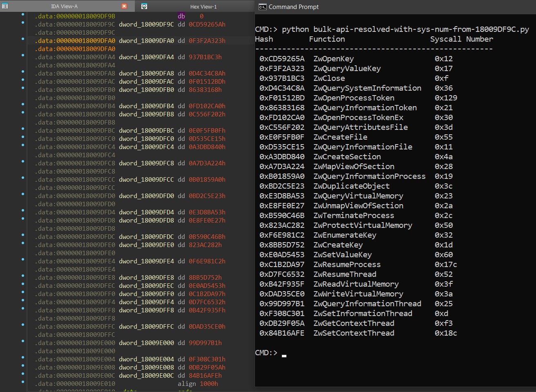Select function name ZwWriteVirtualMemory
The image size is (536, 392).
[x=358, y=294]
